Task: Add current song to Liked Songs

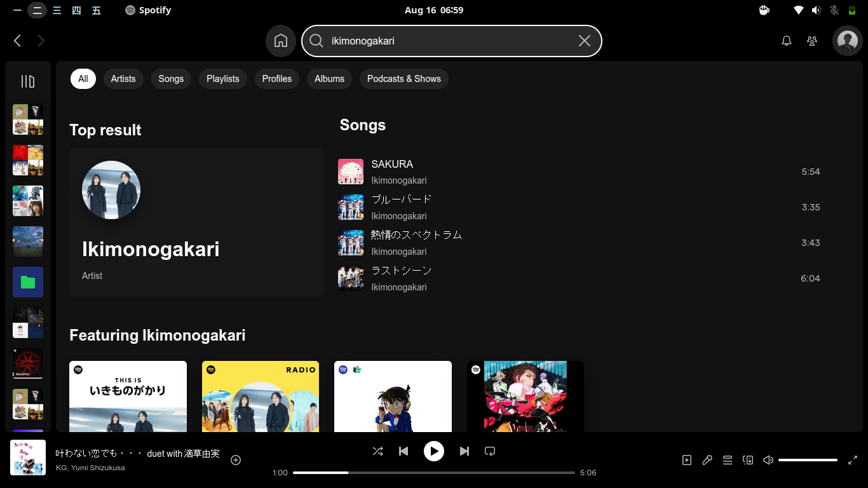Action: point(236,460)
